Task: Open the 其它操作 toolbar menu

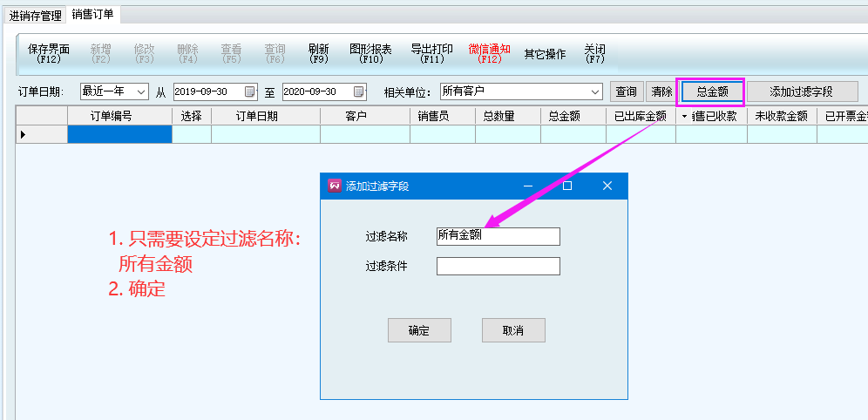Action: tap(545, 54)
